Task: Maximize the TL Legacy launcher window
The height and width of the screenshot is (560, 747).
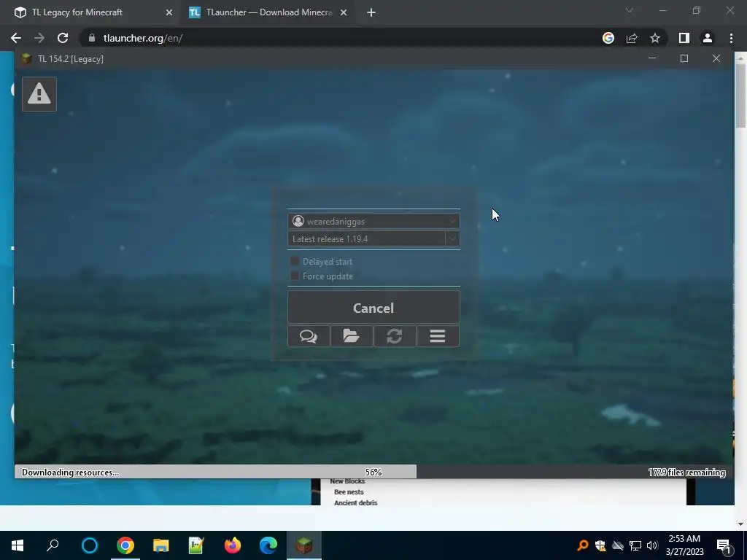Action: click(x=684, y=58)
